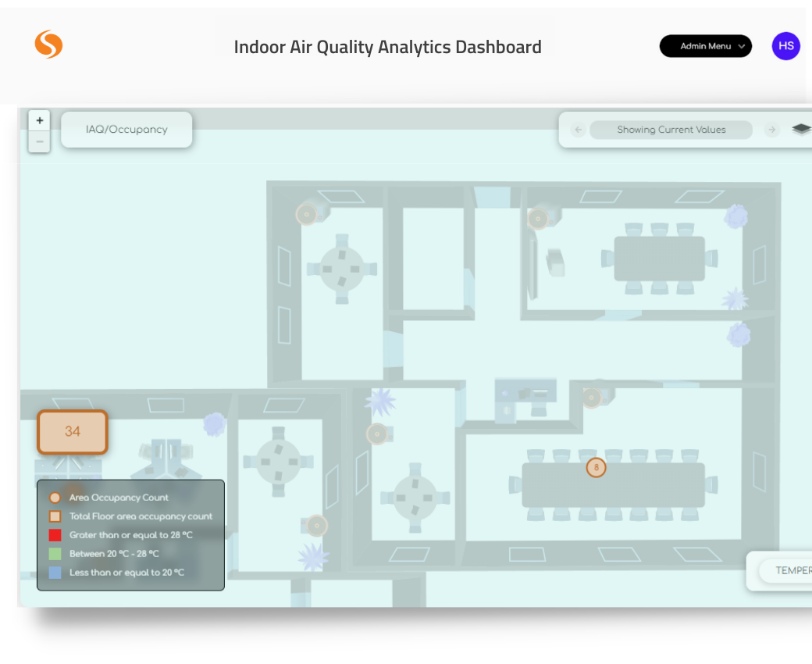Open the Admin Menu dropdown
The width and height of the screenshot is (812, 664).
(x=705, y=46)
